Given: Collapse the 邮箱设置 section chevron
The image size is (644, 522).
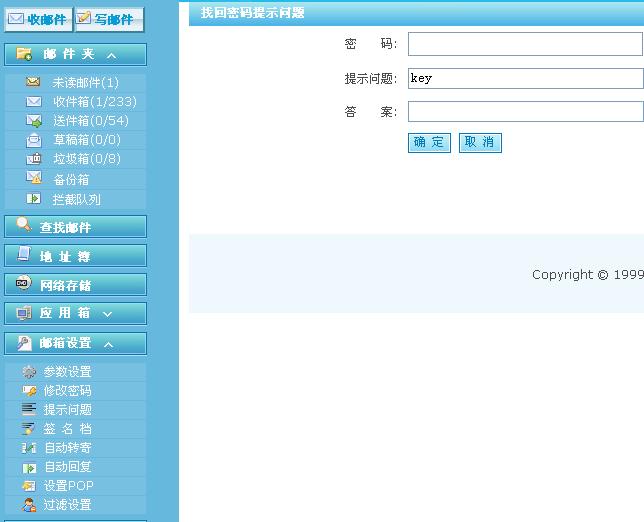Looking at the screenshot, I should 108,345.
